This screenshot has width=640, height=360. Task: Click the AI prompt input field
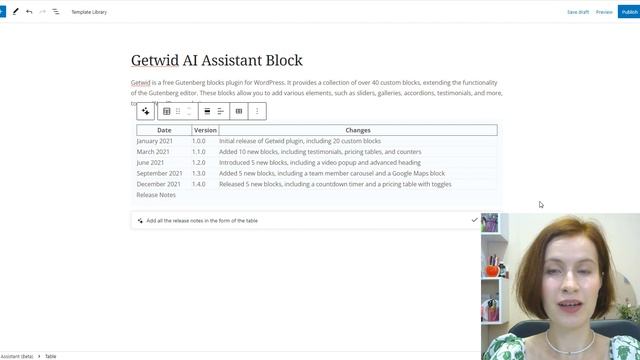coord(306,220)
